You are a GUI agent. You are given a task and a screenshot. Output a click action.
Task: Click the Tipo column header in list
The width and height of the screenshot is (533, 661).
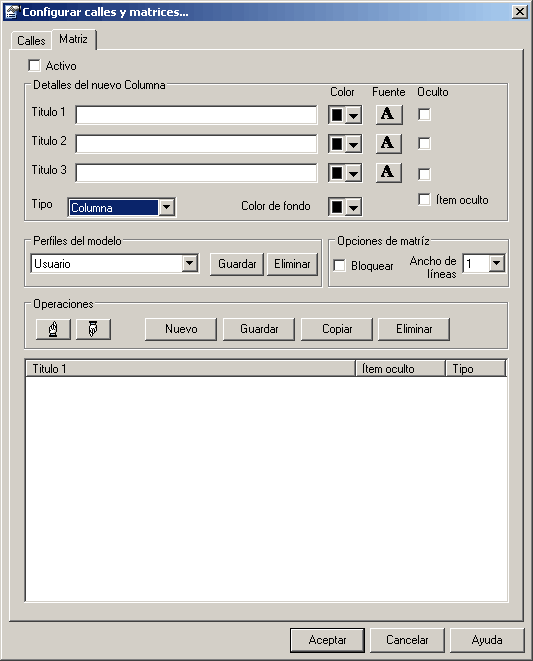476,368
